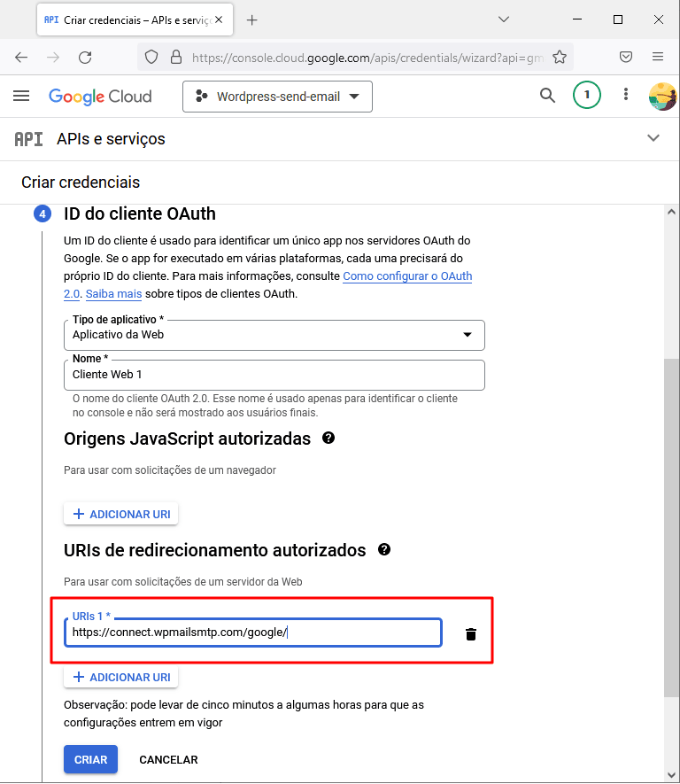This screenshot has width=680, height=784.
Task: Click the browser forward arrow
Action: 53,58
